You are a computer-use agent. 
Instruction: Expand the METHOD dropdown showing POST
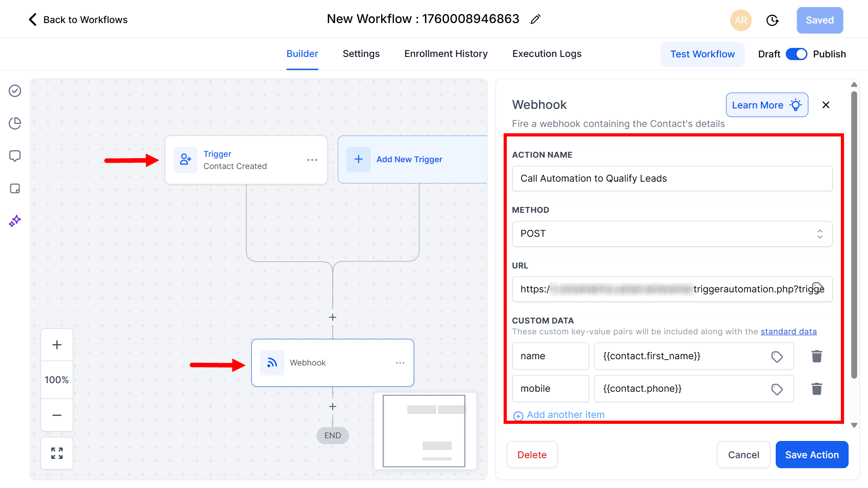click(x=672, y=234)
